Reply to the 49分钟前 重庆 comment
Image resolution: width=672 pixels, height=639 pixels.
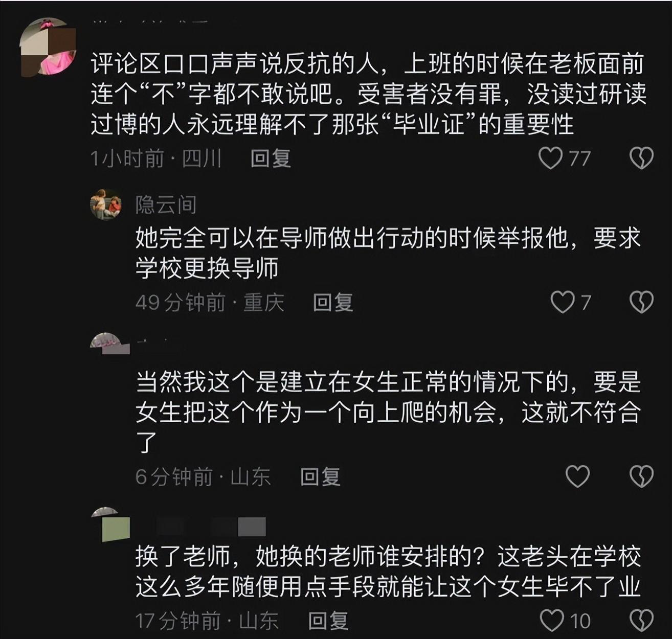[333, 302]
